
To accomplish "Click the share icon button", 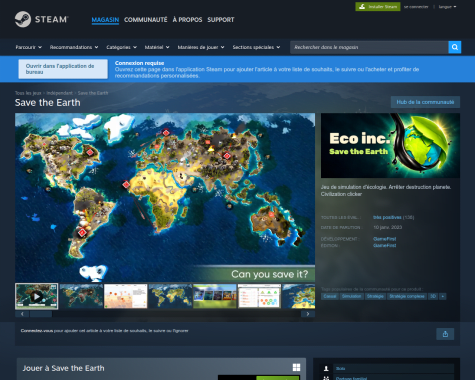I will [445, 334].
